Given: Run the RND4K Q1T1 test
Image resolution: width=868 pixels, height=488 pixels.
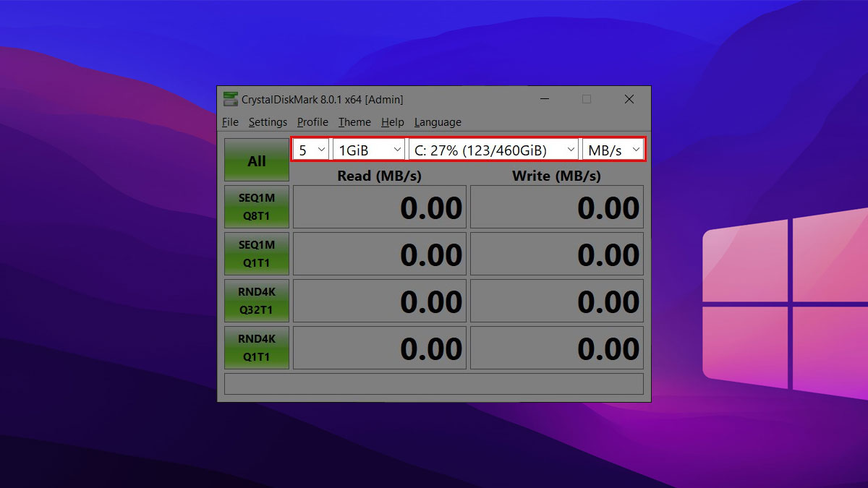Looking at the screenshot, I should click(x=257, y=348).
